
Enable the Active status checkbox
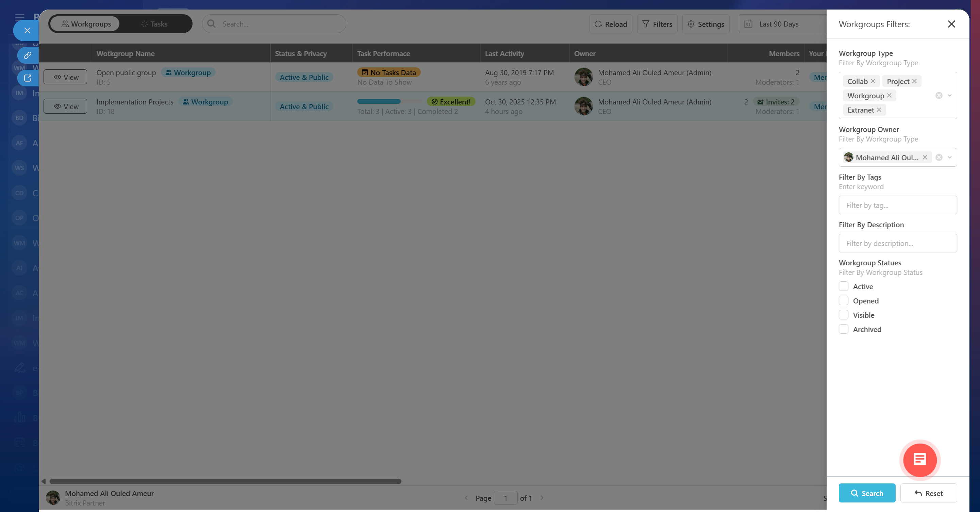pos(843,286)
